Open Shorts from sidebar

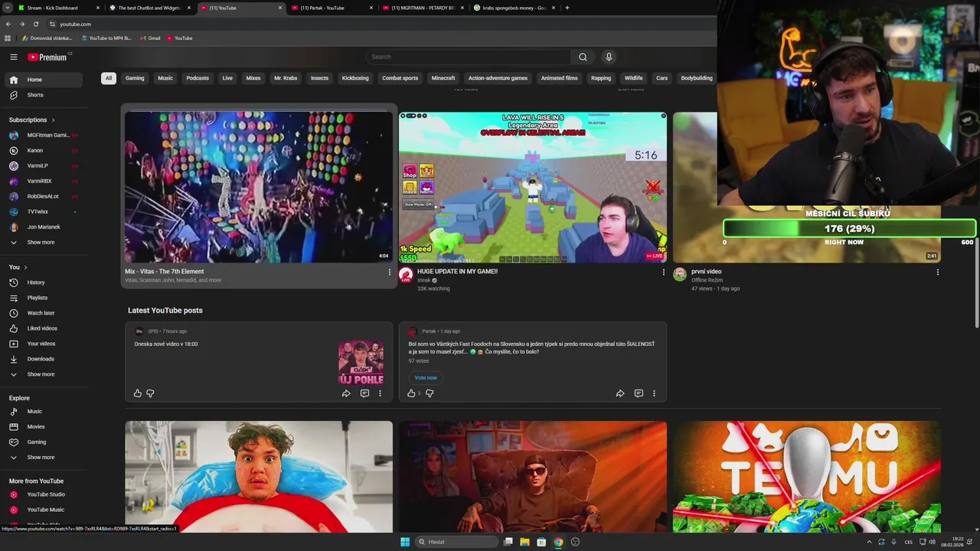point(43,95)
